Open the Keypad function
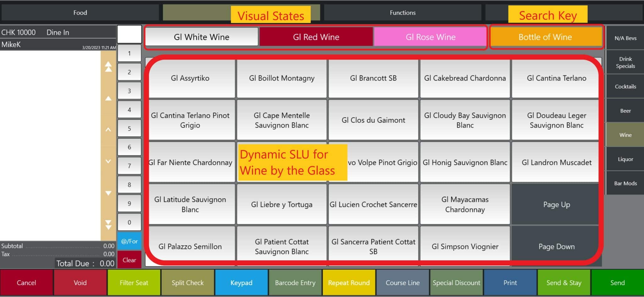 click(x=241, y=283)
